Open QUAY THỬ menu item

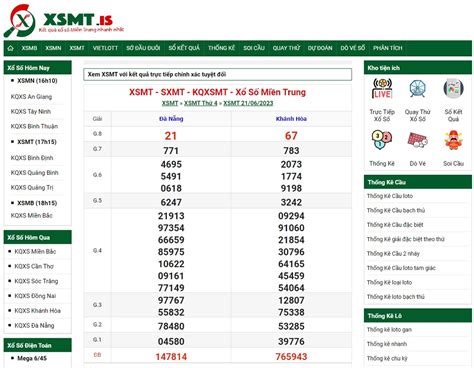point(286,48)
